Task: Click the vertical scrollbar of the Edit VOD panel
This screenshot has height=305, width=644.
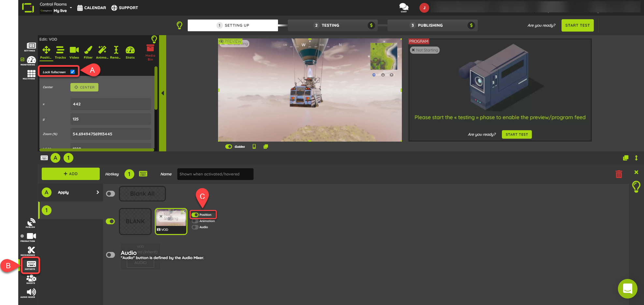Action: pyautogui.click(x=156, y=88)
